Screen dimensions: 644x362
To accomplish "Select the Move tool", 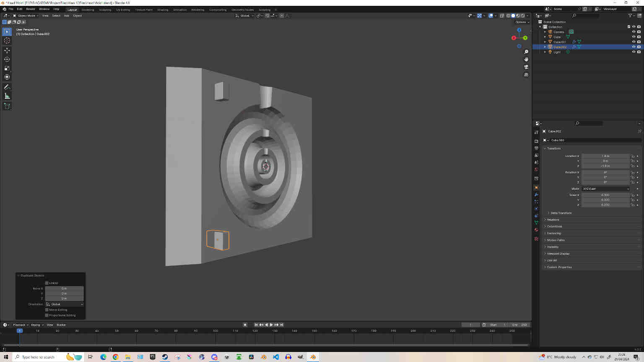I will [x=7, y=50].
